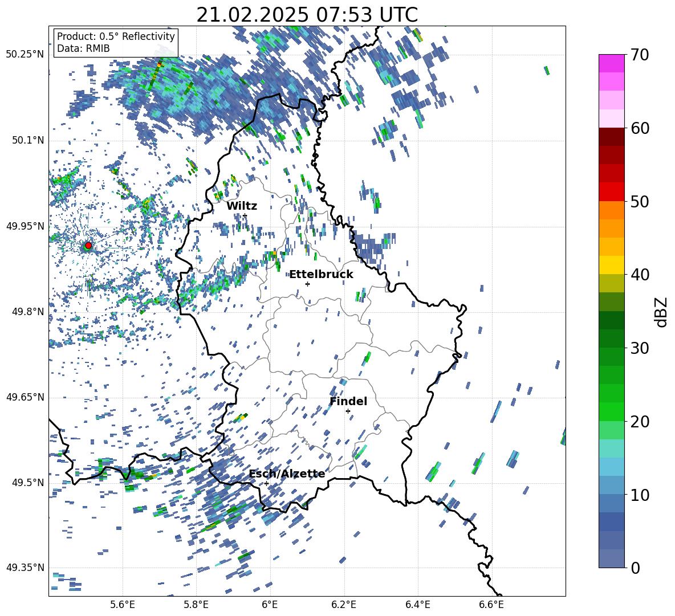Click the 49.35°N latitude tick label
Image resolution: width=675 pixels, height=616 pixels.
point(25,568)
